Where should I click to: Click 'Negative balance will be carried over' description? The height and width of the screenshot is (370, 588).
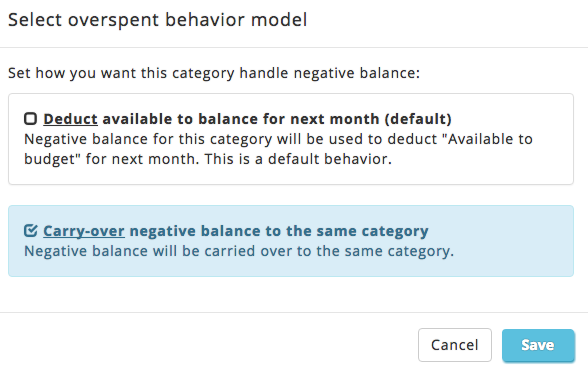[x=239, y=251]
